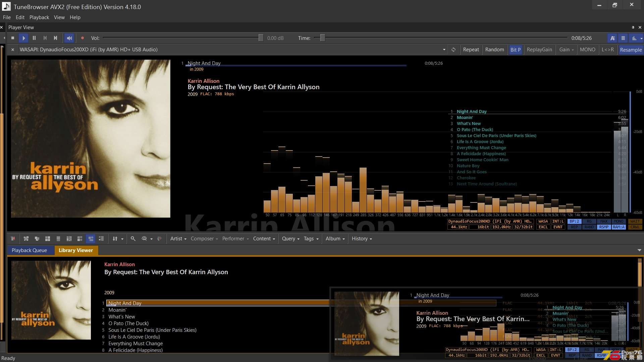Viewport: 644px width, 362px height.
Task: Expand the Query dropdown
Action: pos(290,239)
